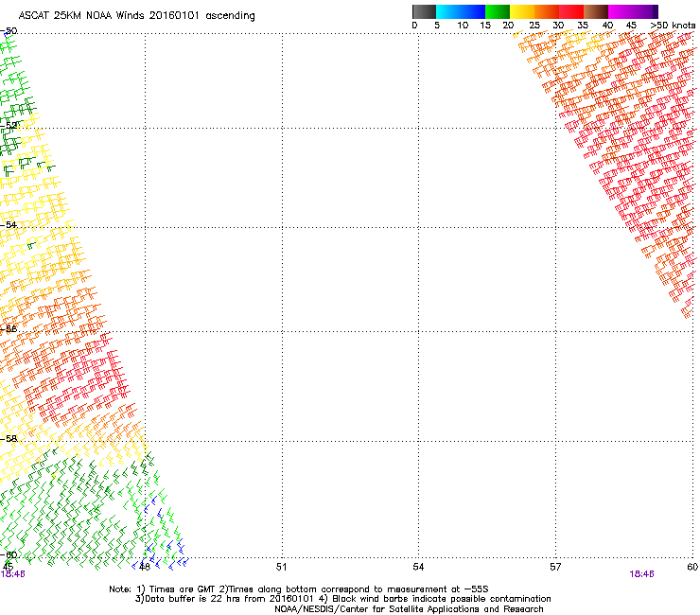The image size is (700, 615).
Task: Click the "-54" latitude axis label
Action: coord(9,224)
